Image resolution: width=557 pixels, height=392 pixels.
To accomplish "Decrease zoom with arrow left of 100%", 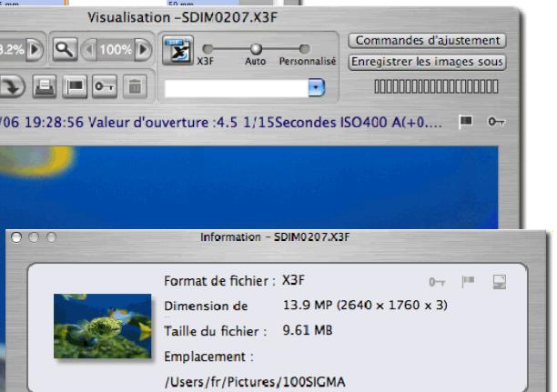I will (89, 49).
